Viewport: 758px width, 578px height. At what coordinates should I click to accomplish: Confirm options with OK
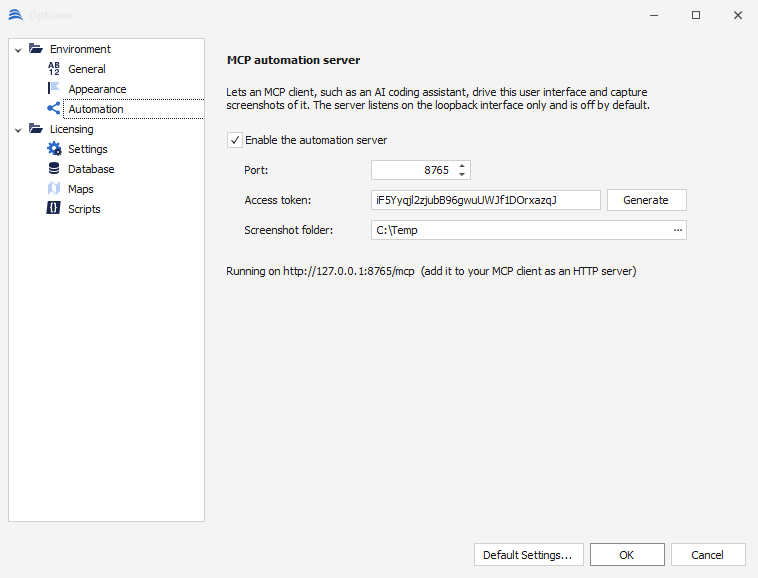click(x=627, y=555)
